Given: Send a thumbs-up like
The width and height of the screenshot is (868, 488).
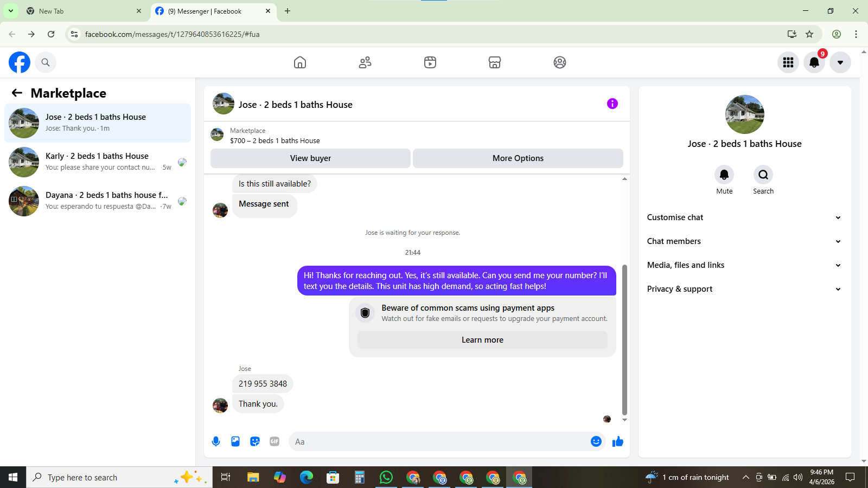Looking at the screenshot, I should (618, 441).
